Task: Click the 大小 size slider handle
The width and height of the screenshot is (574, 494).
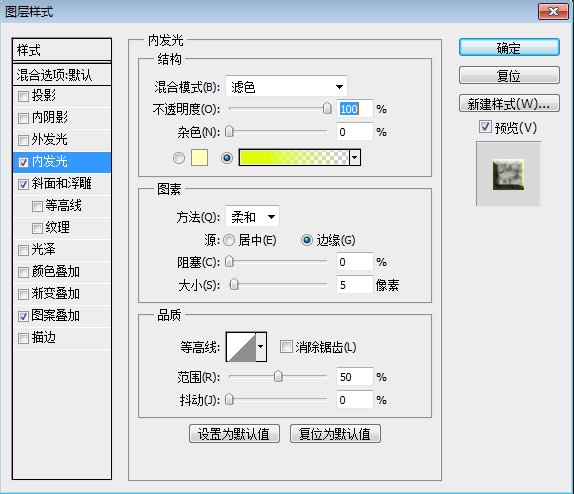Action: click(x=234, y=285)
